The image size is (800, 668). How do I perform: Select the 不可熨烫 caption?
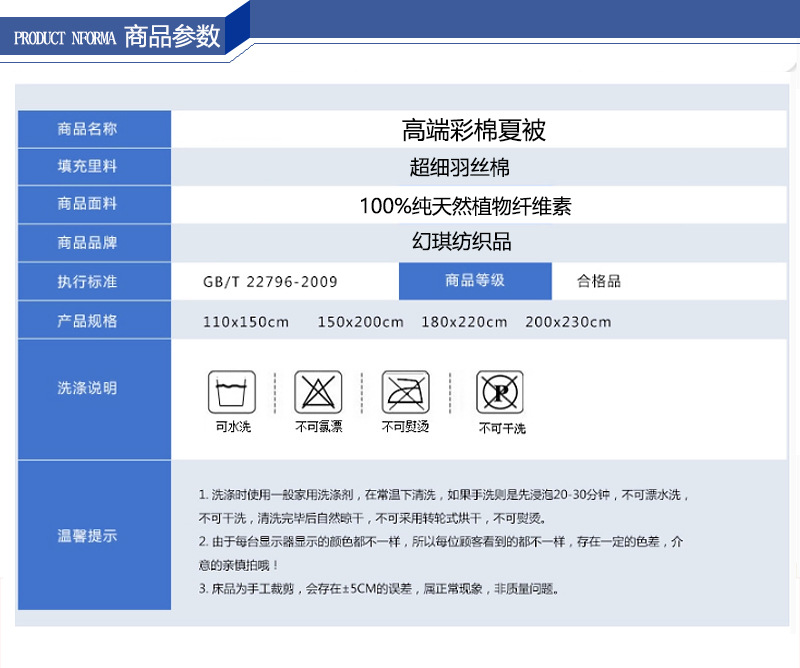[406, 427]
